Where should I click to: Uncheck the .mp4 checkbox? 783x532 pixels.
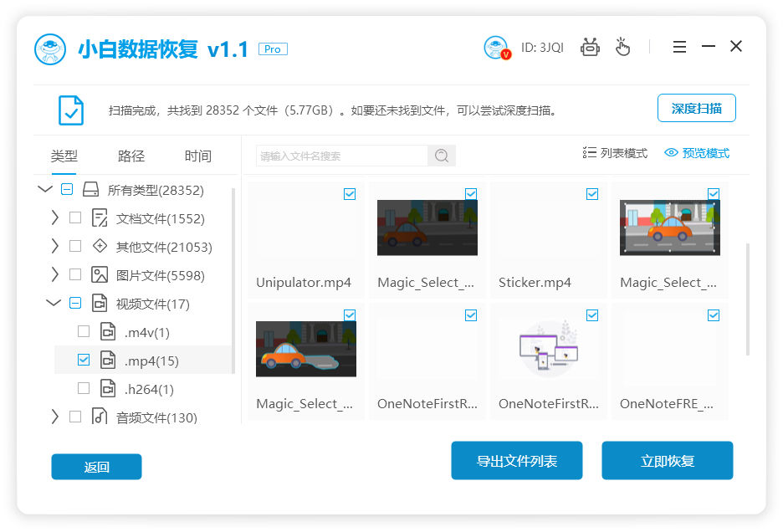[84, 361]
